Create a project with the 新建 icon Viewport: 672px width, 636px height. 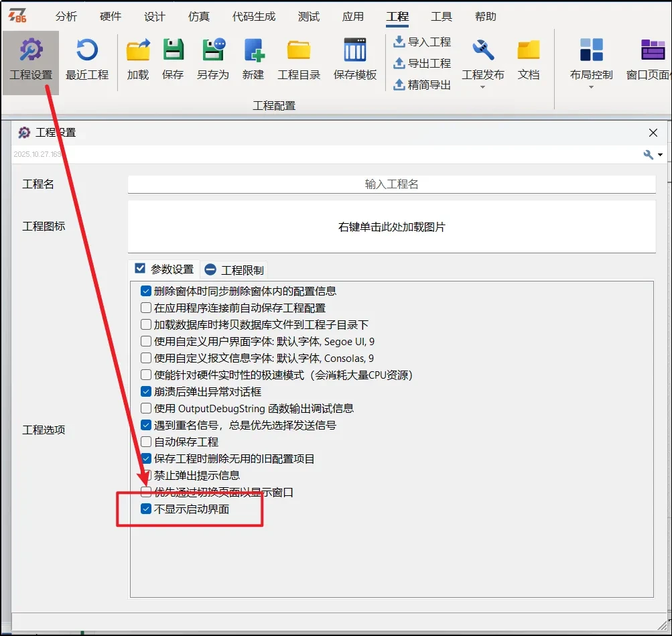(253, 57)
